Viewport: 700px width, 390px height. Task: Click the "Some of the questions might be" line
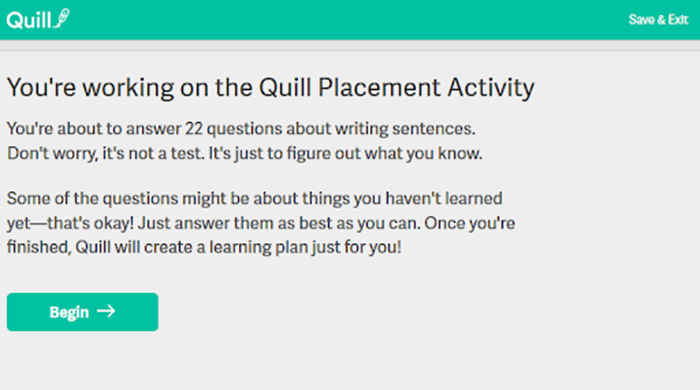(x=254, y=198)
